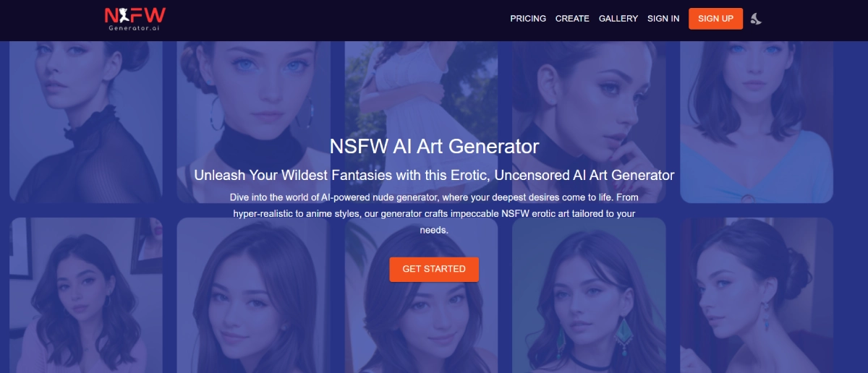Click the GET STARTED button
The image size is (868, 373).
(x=434, y=269)
